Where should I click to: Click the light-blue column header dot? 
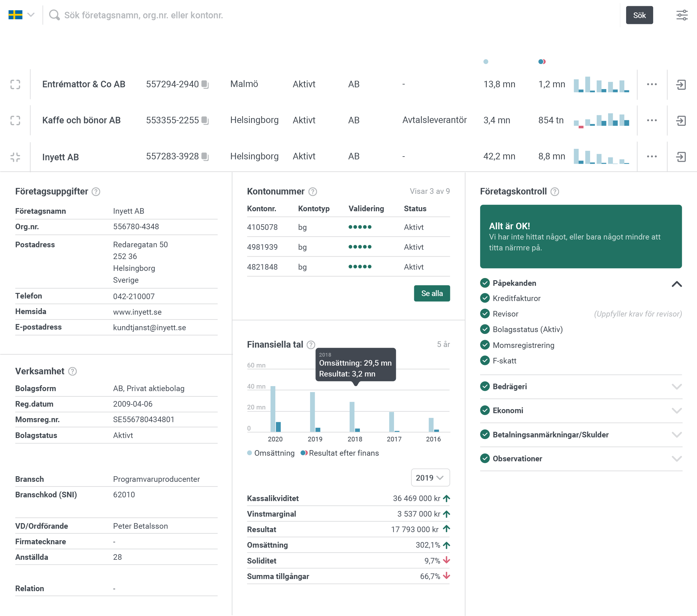point(486,62)
